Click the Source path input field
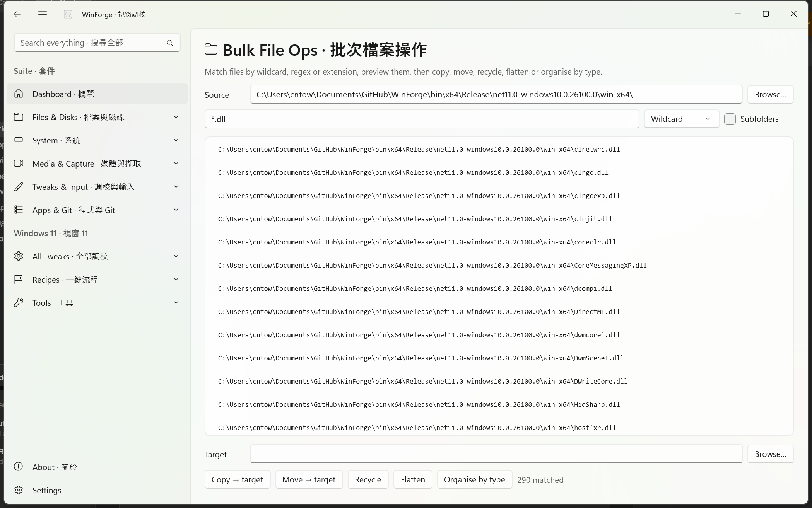Screen dimensions: 812x508 (x=496, y=94)
